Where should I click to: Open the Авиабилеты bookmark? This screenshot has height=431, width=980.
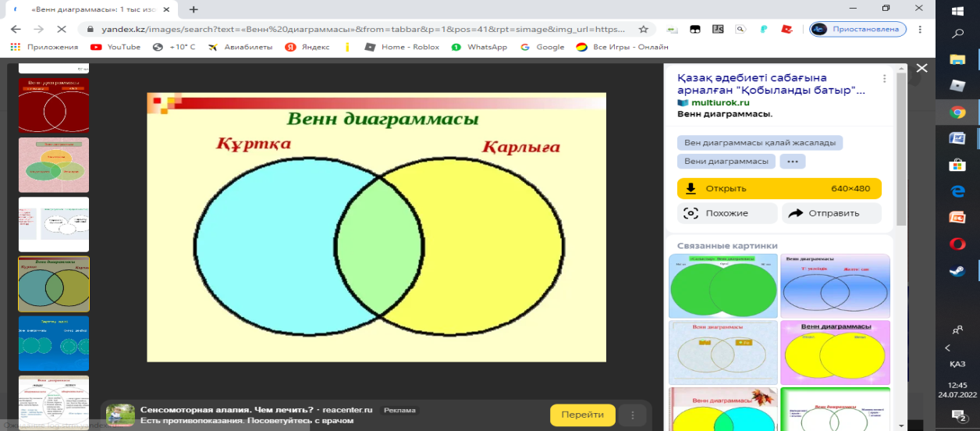click(x=240, y=47)
